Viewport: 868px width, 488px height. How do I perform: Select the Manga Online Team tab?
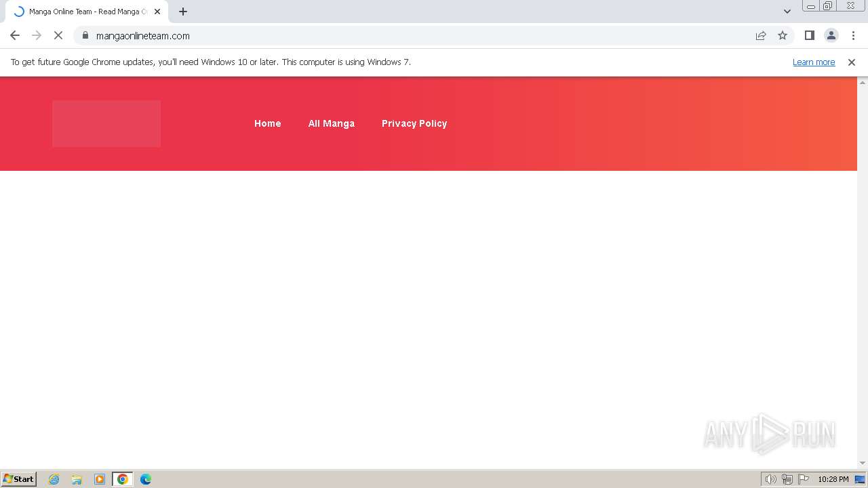point(87,12)
